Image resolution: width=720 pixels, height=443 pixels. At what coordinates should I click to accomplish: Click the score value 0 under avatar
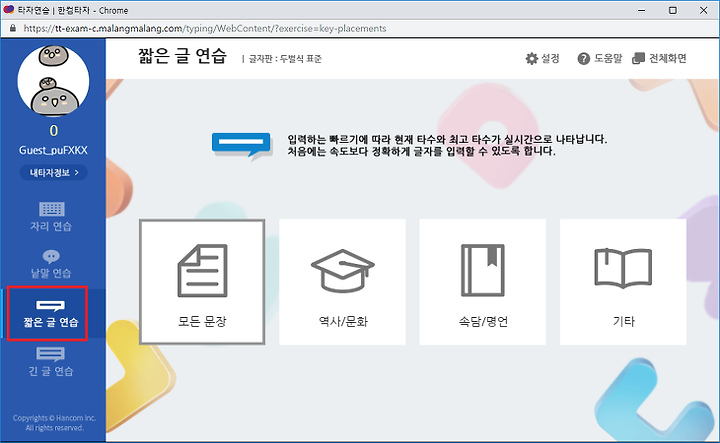coord(54,131)
